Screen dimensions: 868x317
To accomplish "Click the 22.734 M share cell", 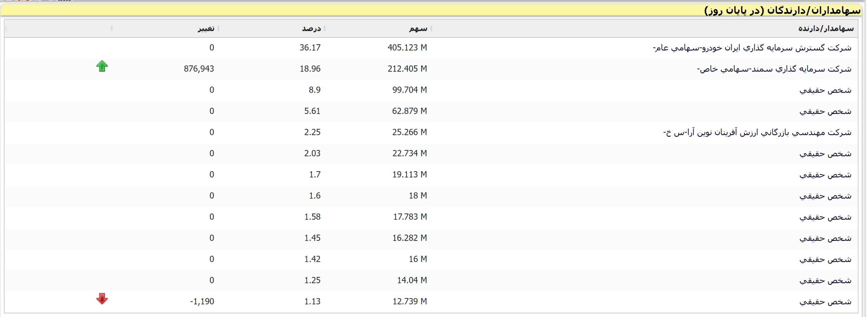I will (409, 154).
